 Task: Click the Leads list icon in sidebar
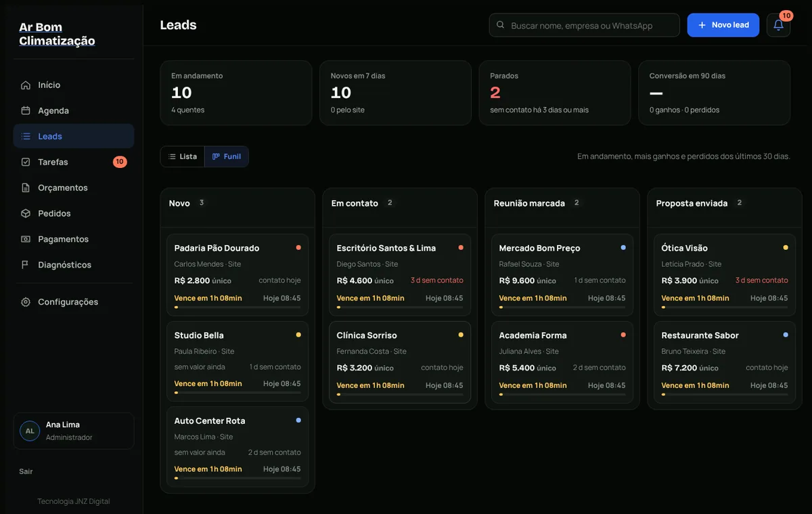(x=26, y=137)
